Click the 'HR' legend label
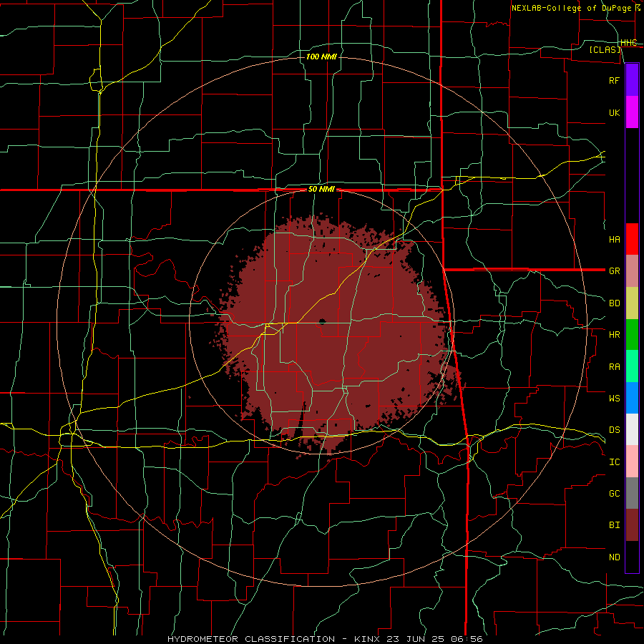This screenshot has width=644, height=644. (614, 335)
